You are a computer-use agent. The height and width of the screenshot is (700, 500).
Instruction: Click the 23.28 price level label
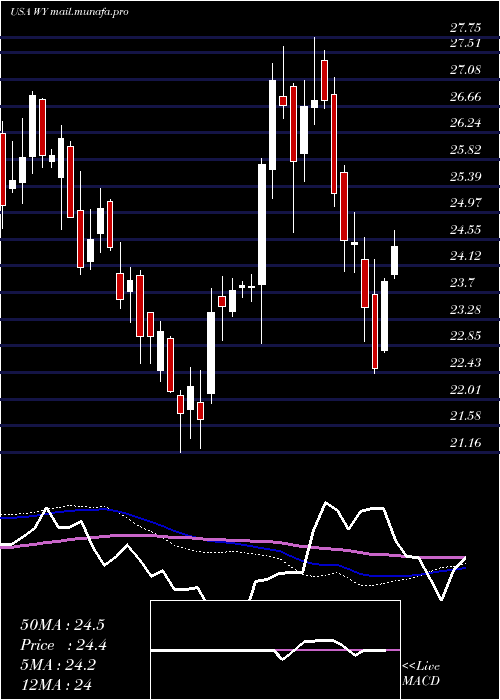[x=466, y=309]
